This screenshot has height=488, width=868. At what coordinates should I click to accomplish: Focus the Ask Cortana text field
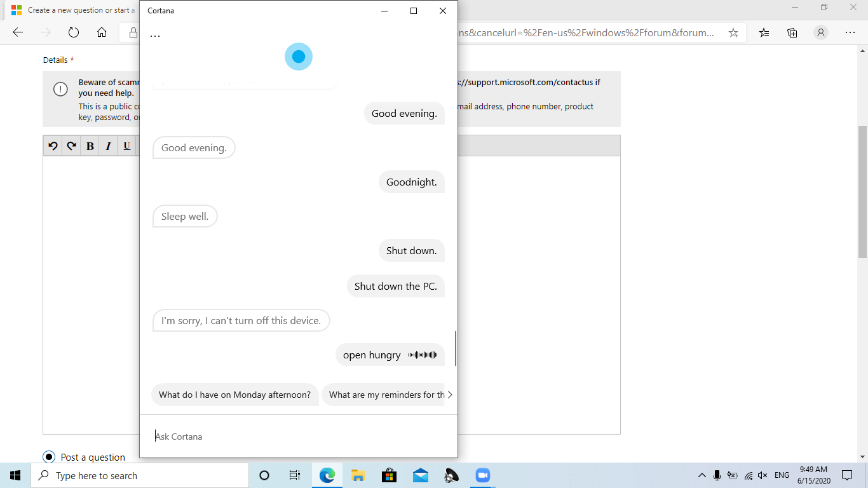pyautogui.click(x=299, y=437)
